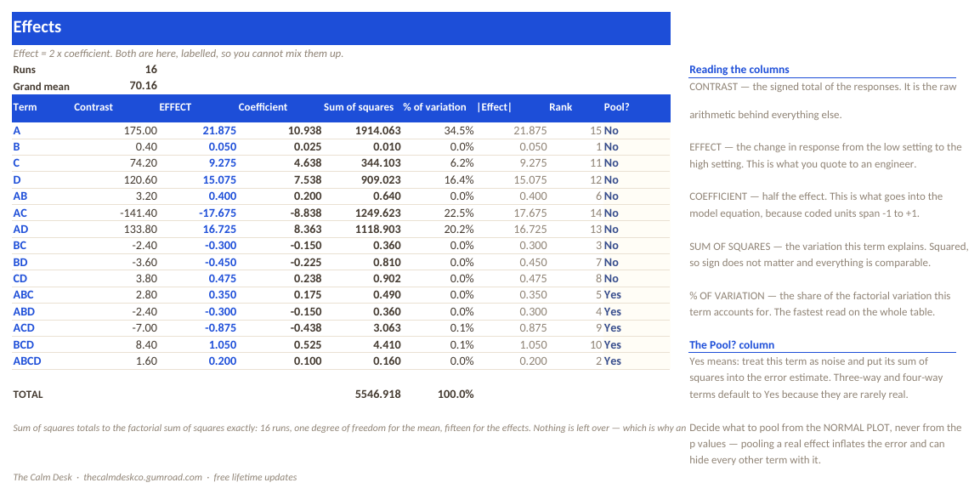Viewport: 980px width, 494px height.
Task: Click The Pool? column heading
Action: pyautogui.click(x=731, y=345)
